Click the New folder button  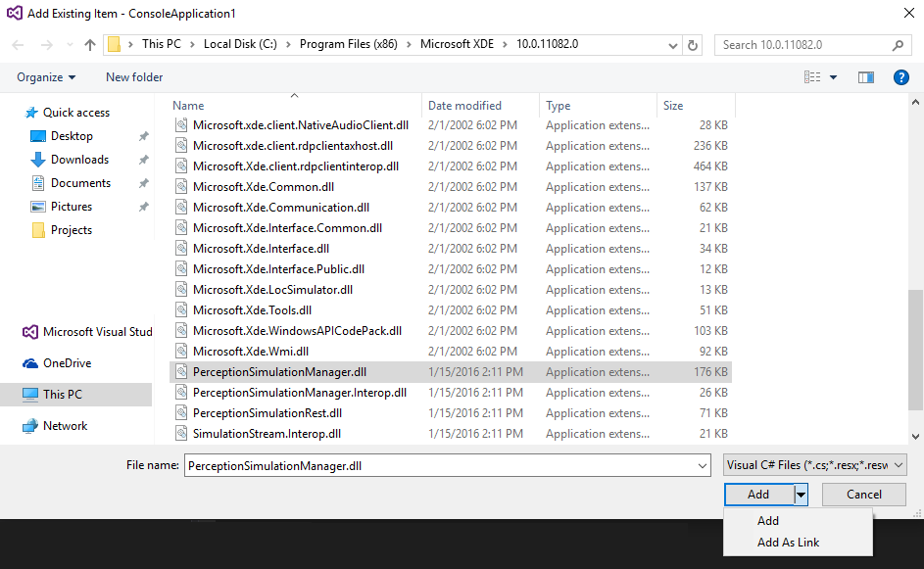point(133,77)
